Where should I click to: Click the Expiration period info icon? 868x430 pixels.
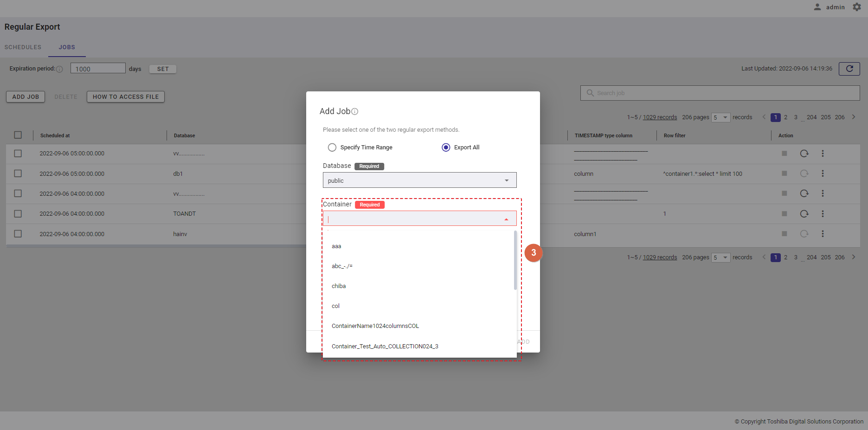point(59,69)
